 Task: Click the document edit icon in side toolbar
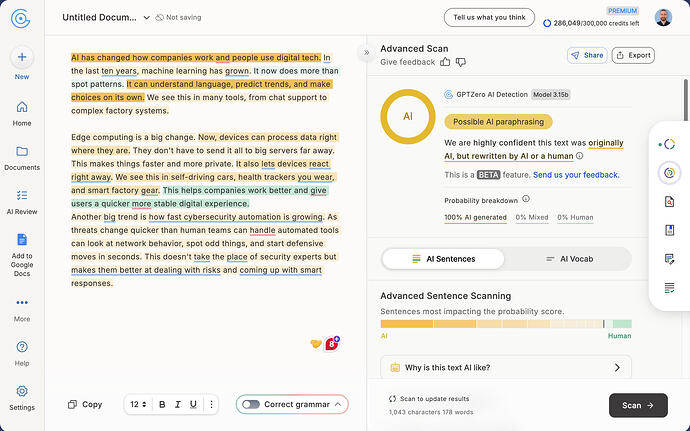[669, 259]
